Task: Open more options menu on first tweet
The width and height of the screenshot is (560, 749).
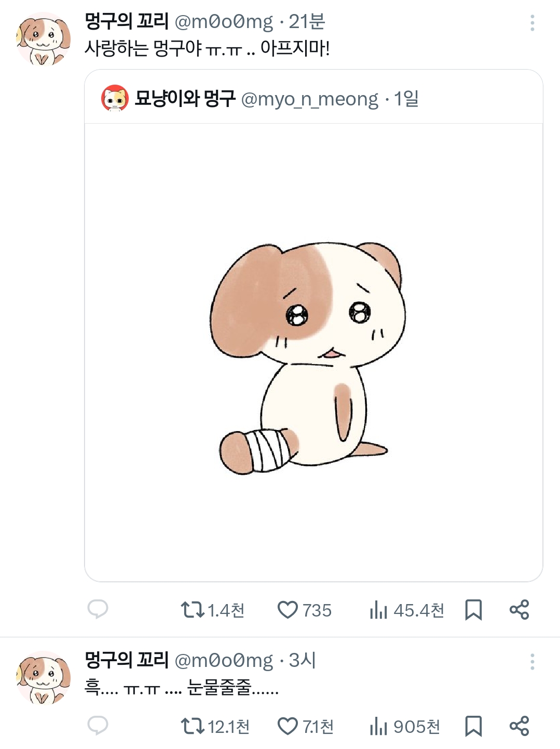Action: pyautogui.click(x=532, y=23)
